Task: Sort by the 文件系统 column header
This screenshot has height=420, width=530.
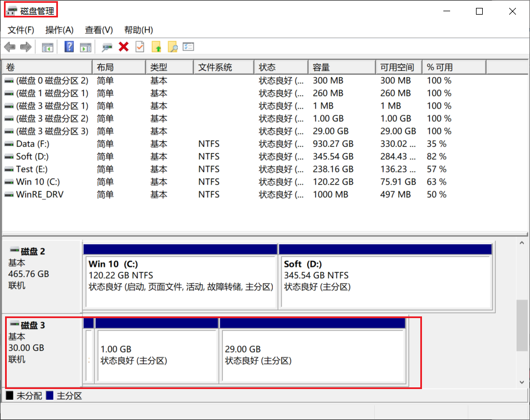Action: (224, 68)
